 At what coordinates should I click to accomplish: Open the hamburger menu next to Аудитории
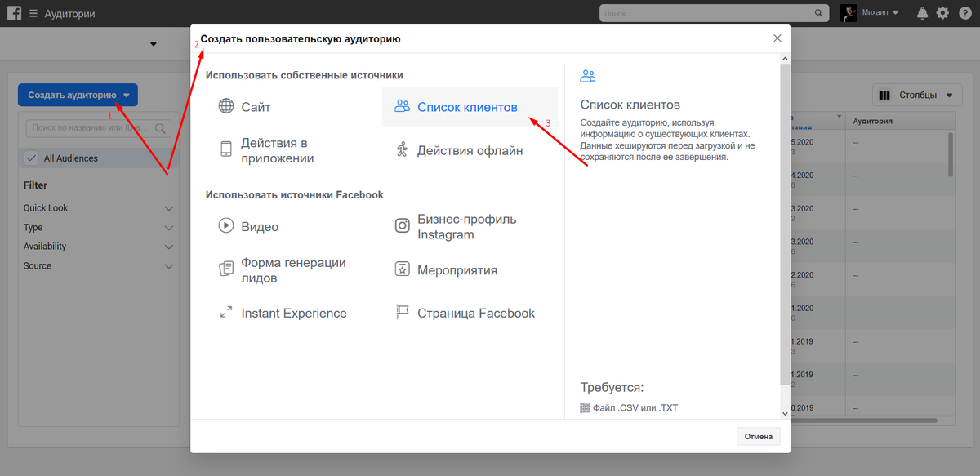tap(33, 14)
